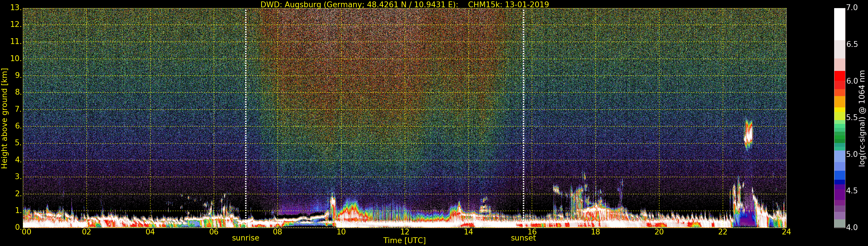This screenshot has height=246, width=868.
Task: Click the color scale bar legend
Action: pyautogui.click(x=839, y=118)
